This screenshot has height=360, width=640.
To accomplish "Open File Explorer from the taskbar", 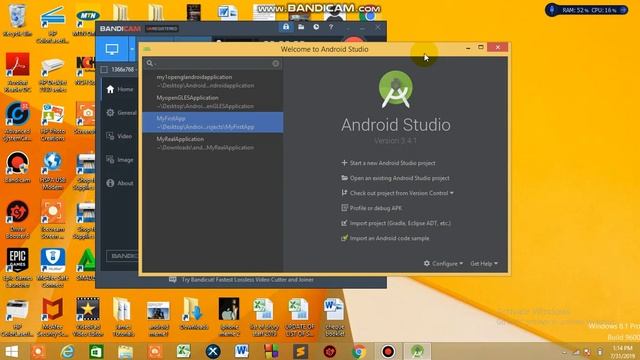I will point(125,351).
